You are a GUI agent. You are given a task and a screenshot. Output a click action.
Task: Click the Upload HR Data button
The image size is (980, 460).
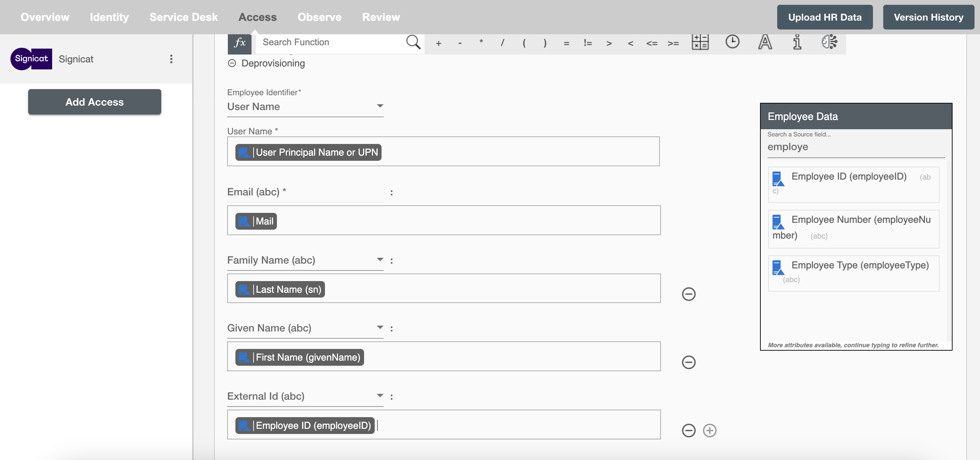(824, 17)
